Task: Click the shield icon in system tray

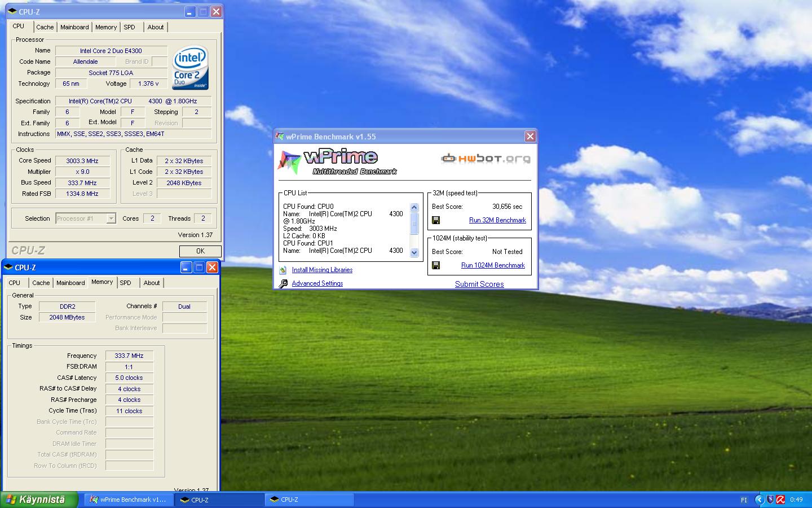Action: tap(770, 500)
